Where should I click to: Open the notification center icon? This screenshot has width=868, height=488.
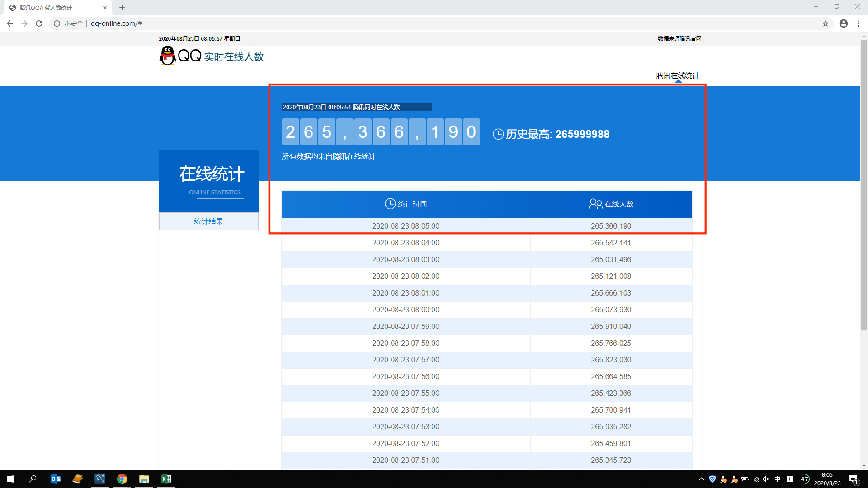854,479
